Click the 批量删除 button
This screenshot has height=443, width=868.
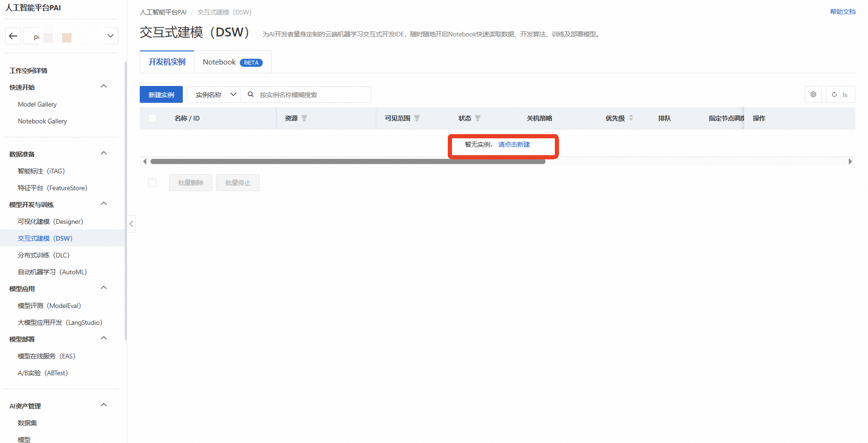(191, 183)
